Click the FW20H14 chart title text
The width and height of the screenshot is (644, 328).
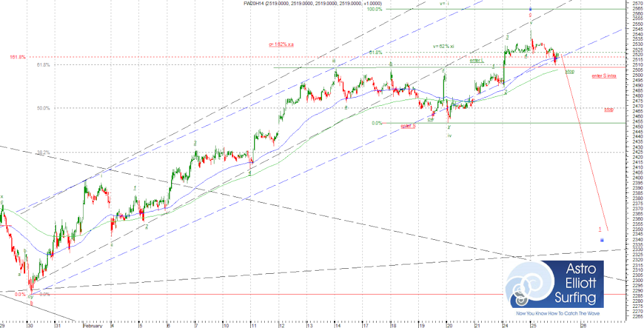click(x=313, y=3)
